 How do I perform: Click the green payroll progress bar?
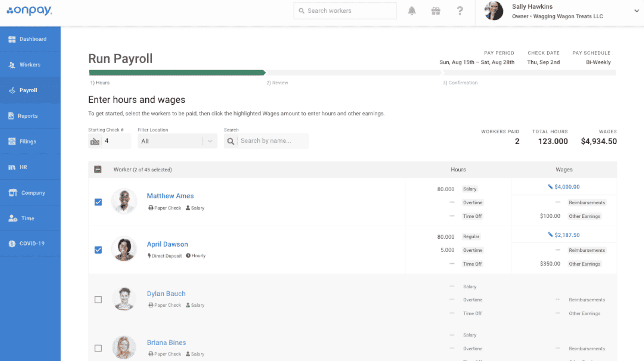point(176,73)
